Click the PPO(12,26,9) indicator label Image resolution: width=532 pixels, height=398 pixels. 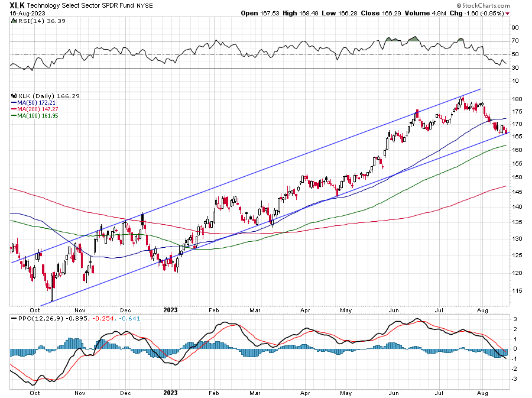click(41, 318)
